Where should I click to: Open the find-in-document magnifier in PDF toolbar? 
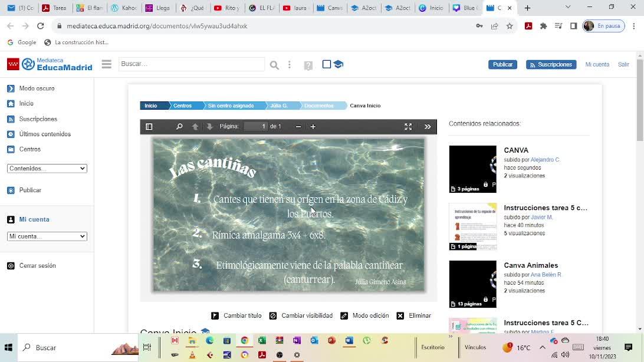(x=179, y=127)
